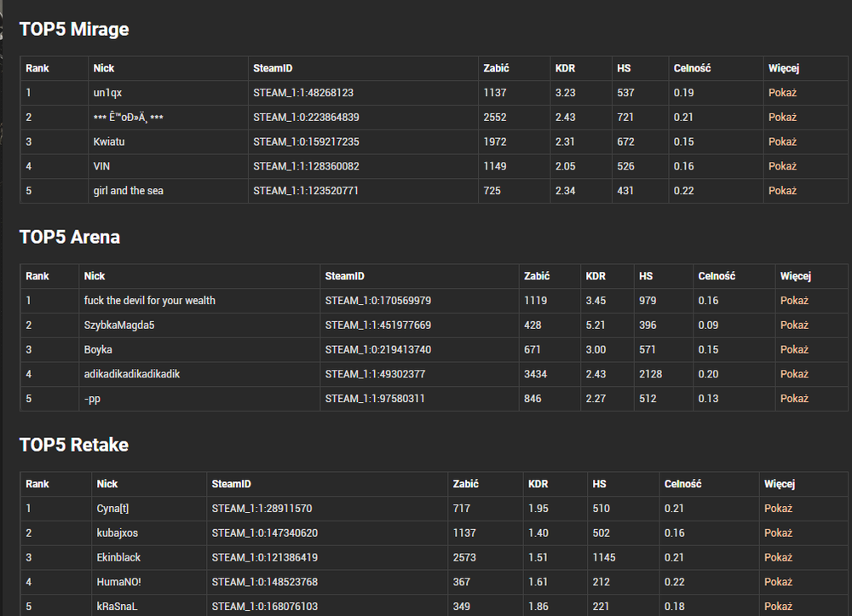Show more for Cyna[t]
The height and width of the screenshot is (616, 852).
(x=778, y=509)
